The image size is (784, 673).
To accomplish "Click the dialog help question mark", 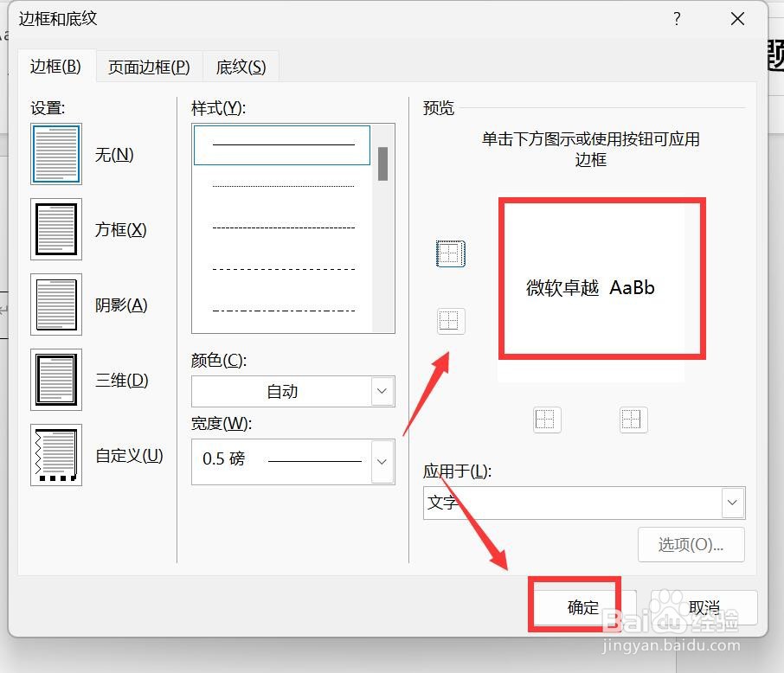I will [x=677, y=18].
